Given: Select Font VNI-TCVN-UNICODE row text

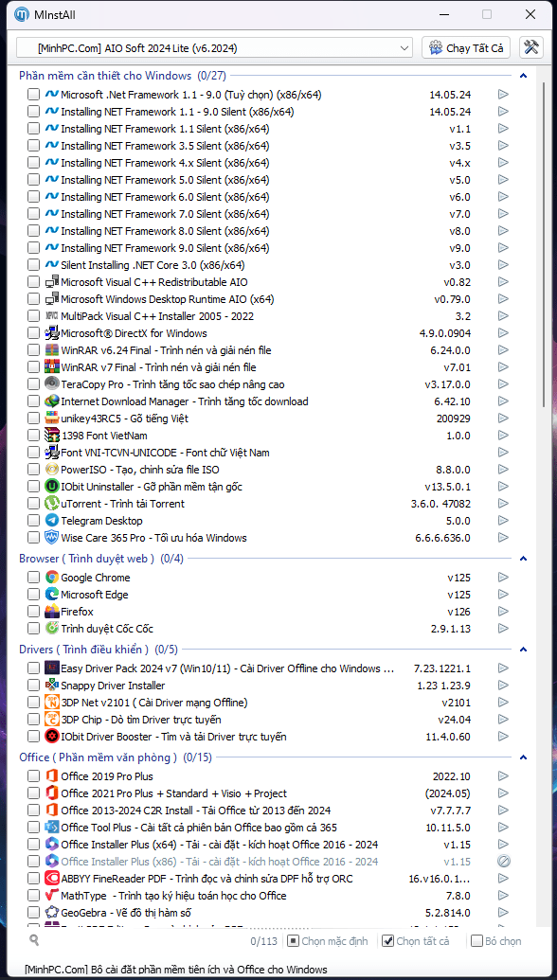Looking at the screenshot, I should 165,453.
